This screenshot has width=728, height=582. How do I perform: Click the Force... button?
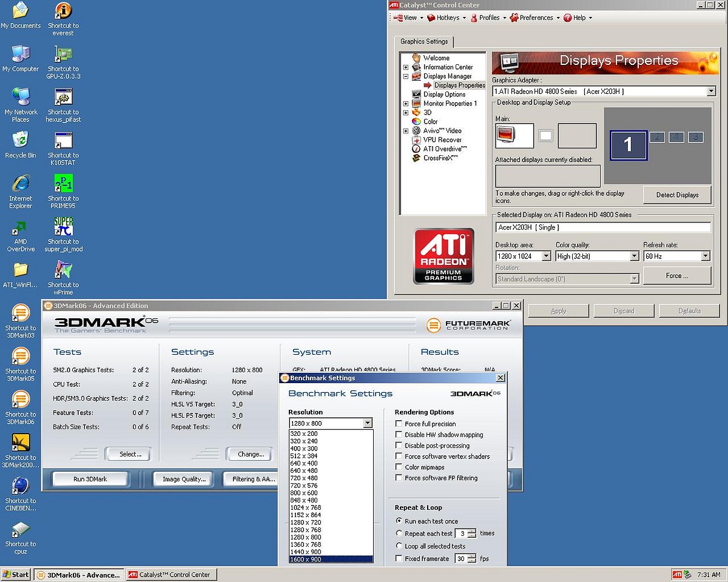[677, 276]
